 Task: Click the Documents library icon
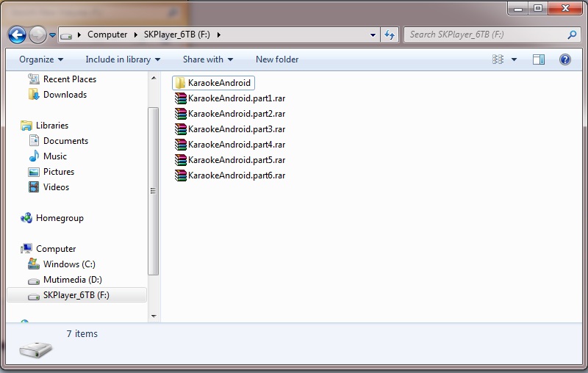pos(34,140)
